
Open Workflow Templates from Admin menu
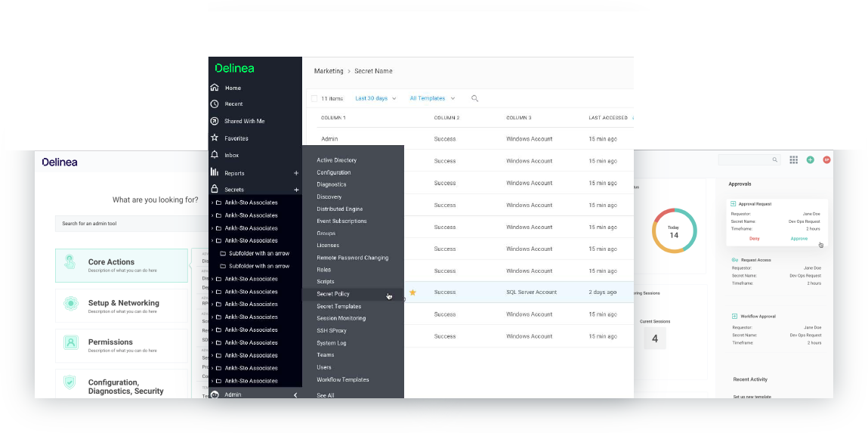[343, 379]
